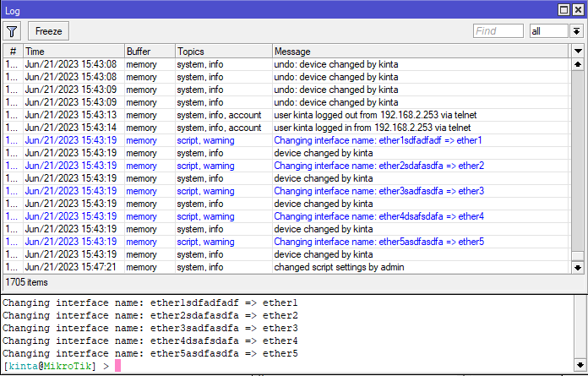
Task: Close the Log window
Action: pyautogui.click(x=578, y=10)
